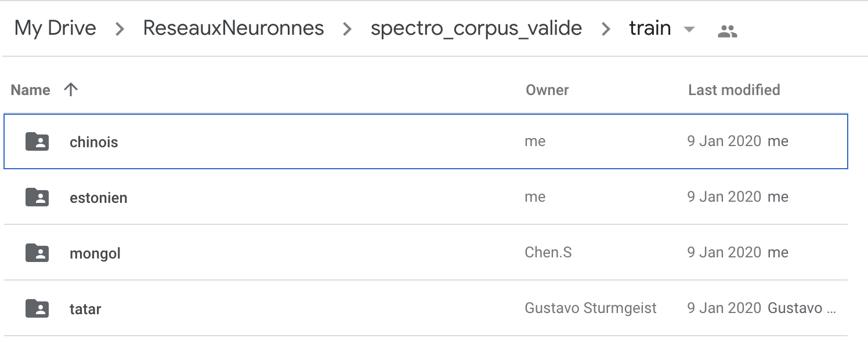Click the tatar shared folder icon
This screenshot has height=342, width=868.
[x=37, y=308]
